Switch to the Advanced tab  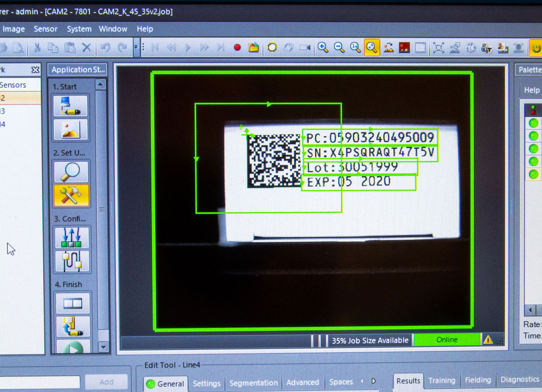point(303,382)
